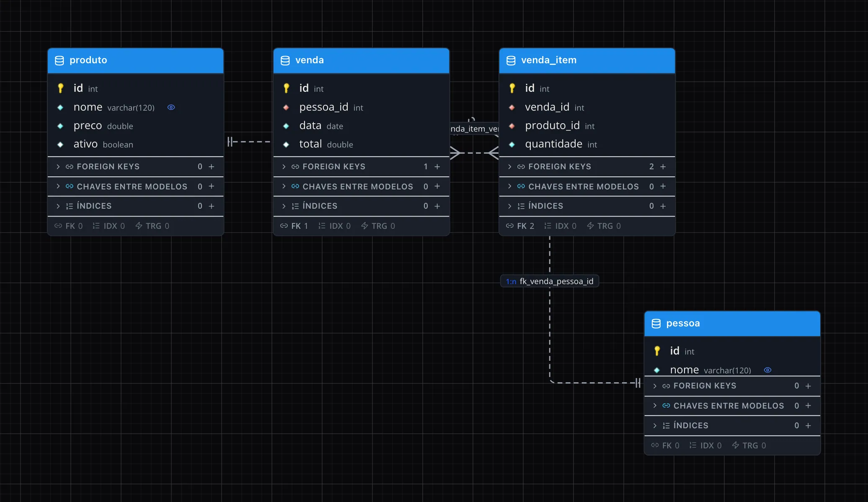Select the pessoa table title
The height and width of the screenshot is (502, 868).
pos(683,323)
